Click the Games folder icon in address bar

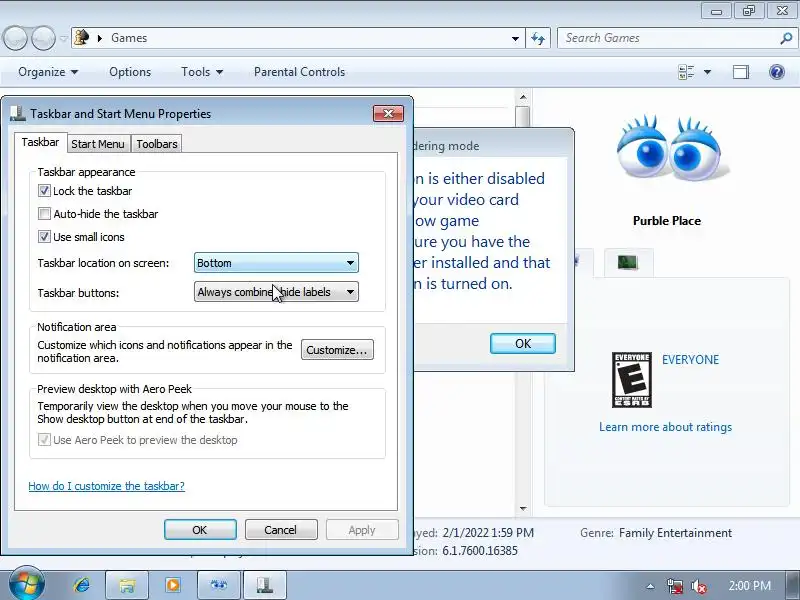click(x=82, y=38)
